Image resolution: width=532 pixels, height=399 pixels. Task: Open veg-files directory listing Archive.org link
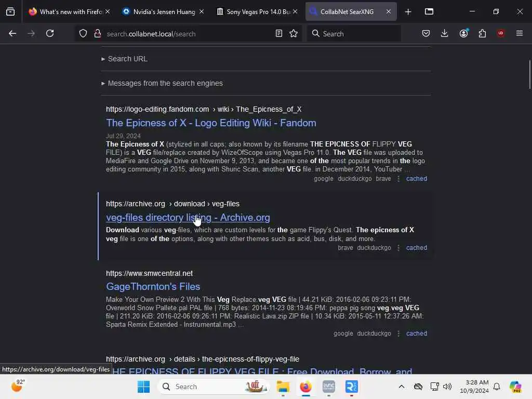click(x=188, y=218)
